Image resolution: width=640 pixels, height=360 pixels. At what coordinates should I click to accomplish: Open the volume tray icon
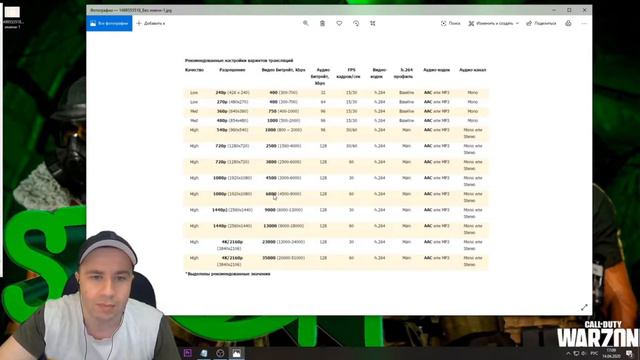click(x=584, y=353)
